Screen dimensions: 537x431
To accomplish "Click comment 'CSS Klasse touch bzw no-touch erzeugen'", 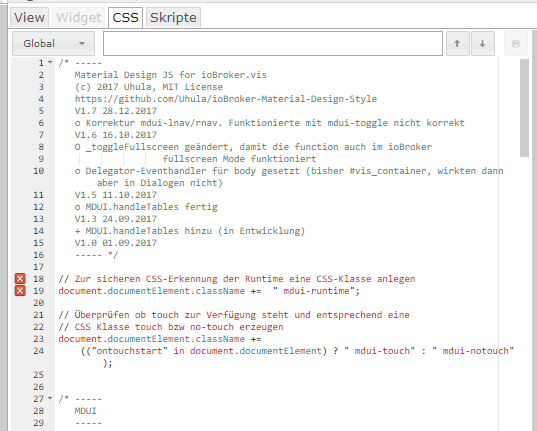I will click(179, 327).
